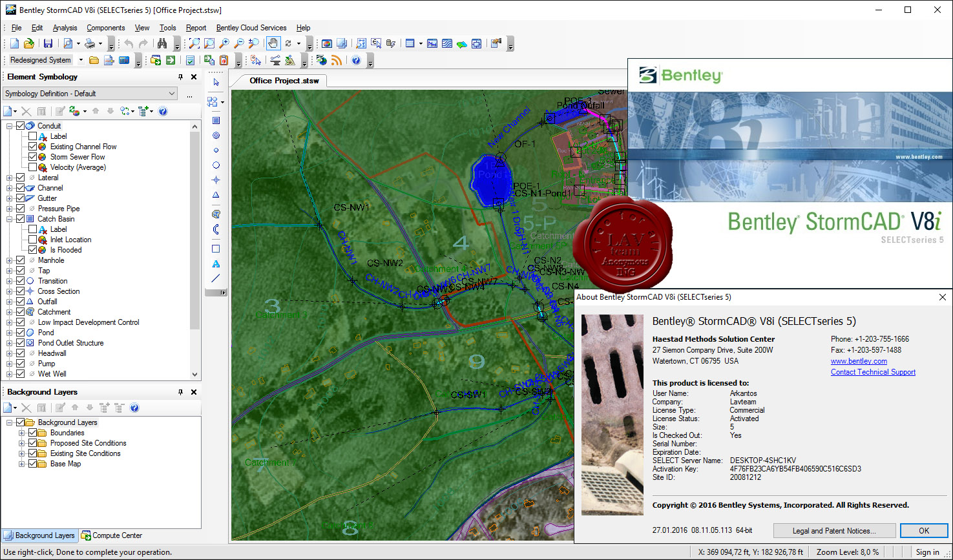Click the Element Symbology scrollbar down arrow
953x560 pixels.
[x=194, y=374]
